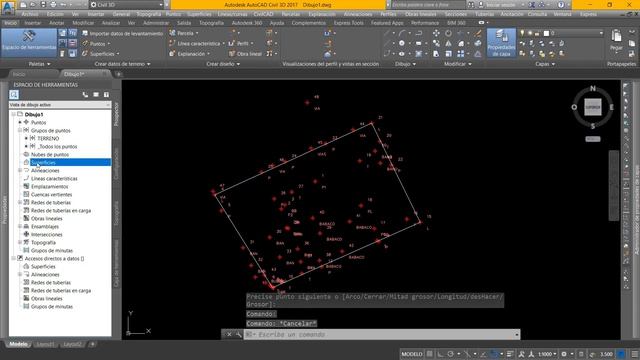Select the Rotate tool in Modificar panel
This screenshot has width=640, height=360.
(448, 33)
